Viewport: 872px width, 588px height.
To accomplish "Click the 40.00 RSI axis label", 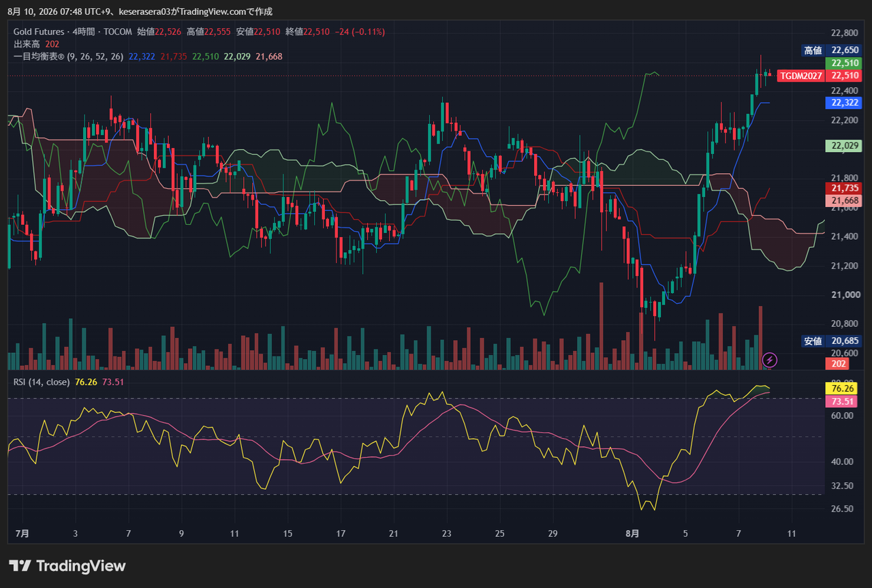I will (843, 461).
